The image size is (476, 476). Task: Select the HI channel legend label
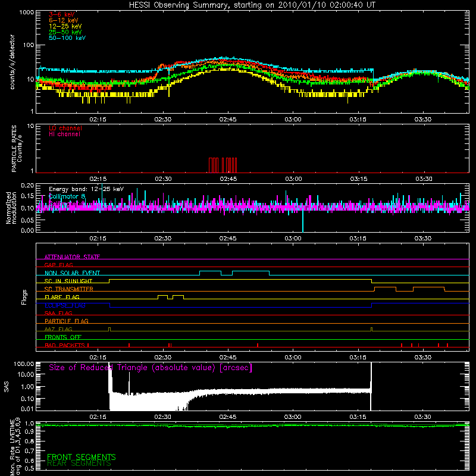(65, 134)
